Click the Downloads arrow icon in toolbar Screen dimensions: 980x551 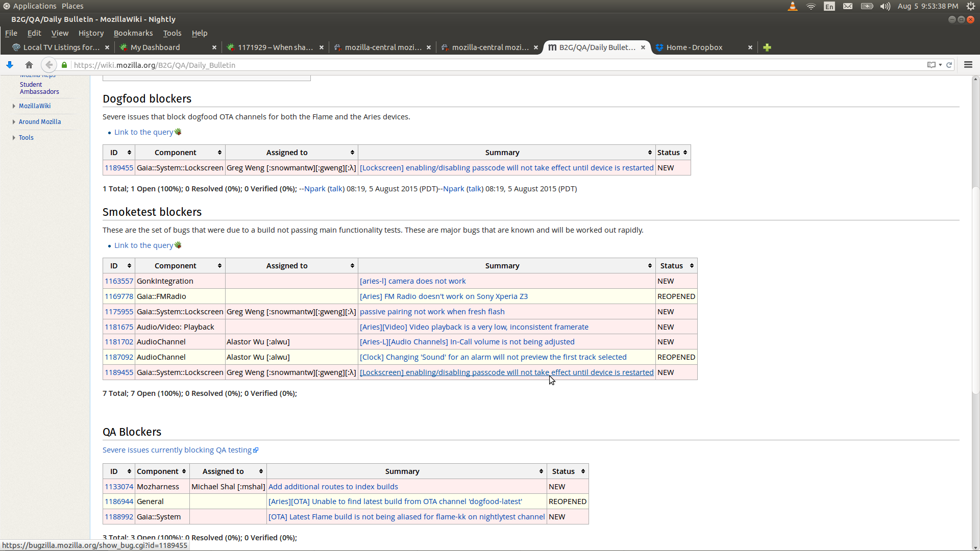tap(10, 65)
